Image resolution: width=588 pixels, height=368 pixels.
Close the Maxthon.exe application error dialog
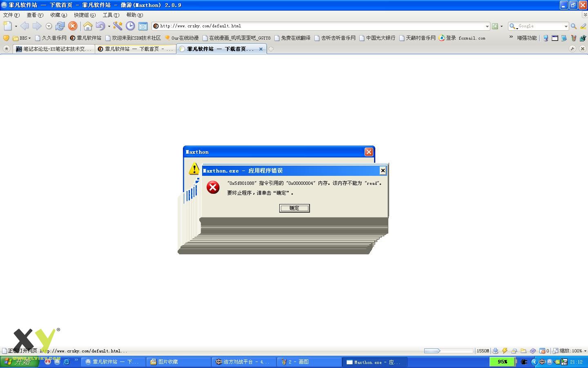[383, 171]
